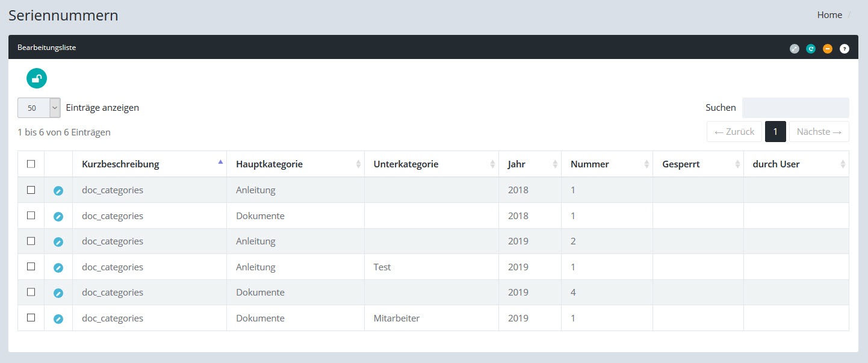
Task: Open help via the question mark icon
Action: (x=845, y=49)
